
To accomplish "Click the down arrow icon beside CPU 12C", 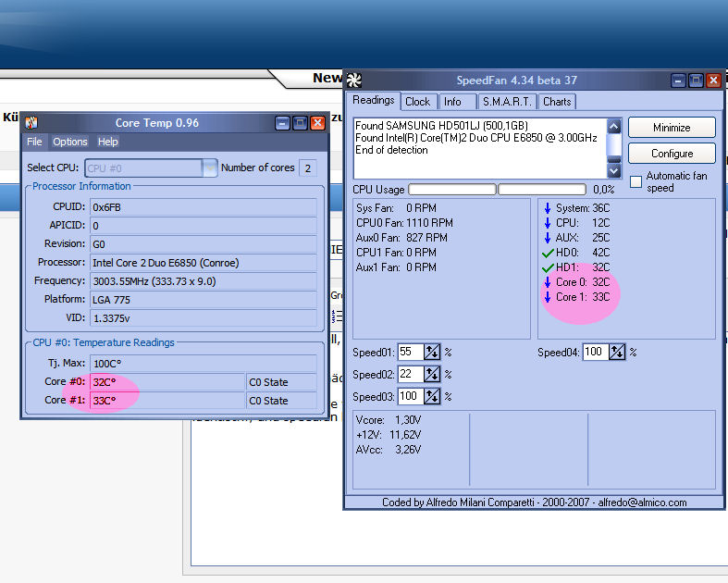I will [x=548, y=223].
